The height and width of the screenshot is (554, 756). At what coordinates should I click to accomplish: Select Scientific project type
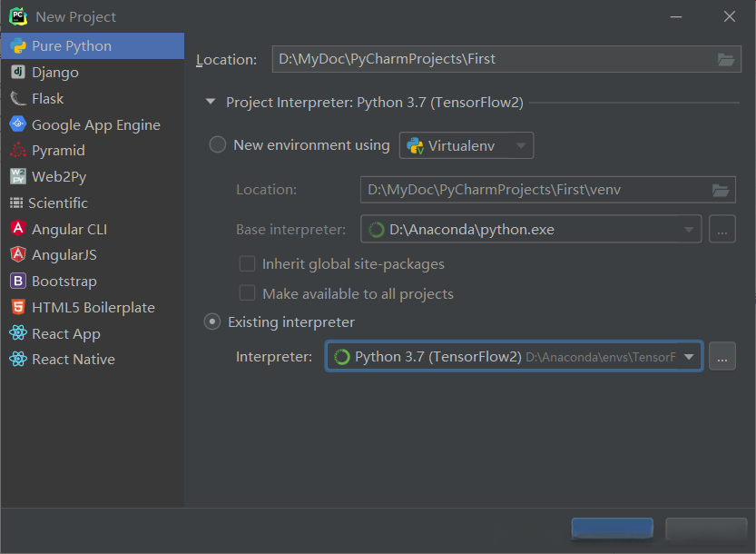point(59,203)
